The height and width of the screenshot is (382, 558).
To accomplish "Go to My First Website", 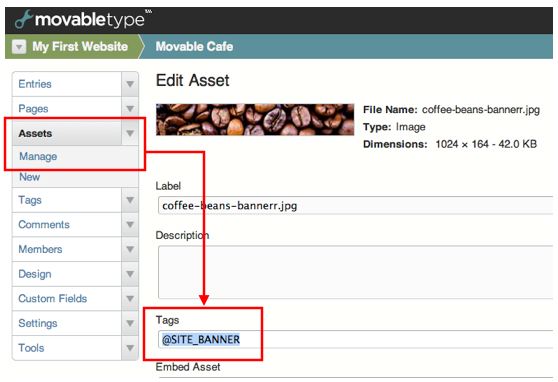I will coord(80,47).
